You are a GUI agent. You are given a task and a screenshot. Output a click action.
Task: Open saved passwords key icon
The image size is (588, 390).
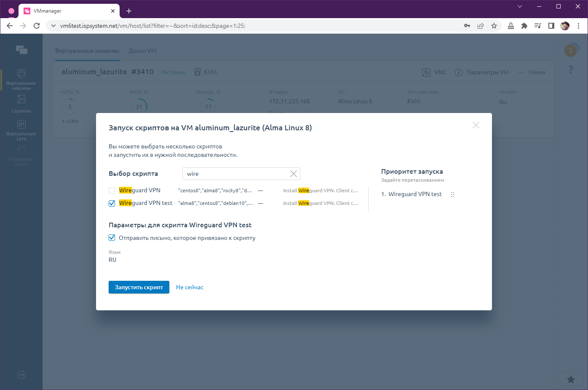click(467, 26)
